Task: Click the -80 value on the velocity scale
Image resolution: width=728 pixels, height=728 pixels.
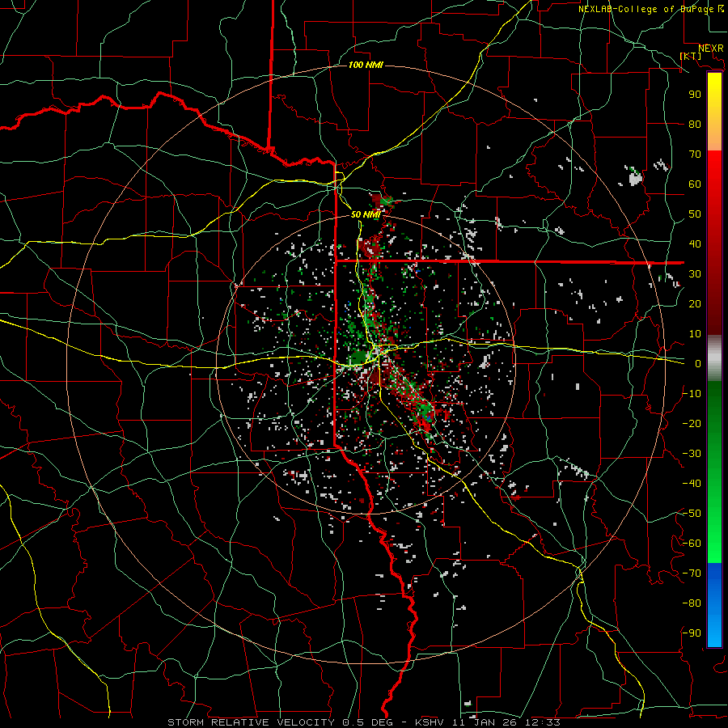Action: pos(692,603)
